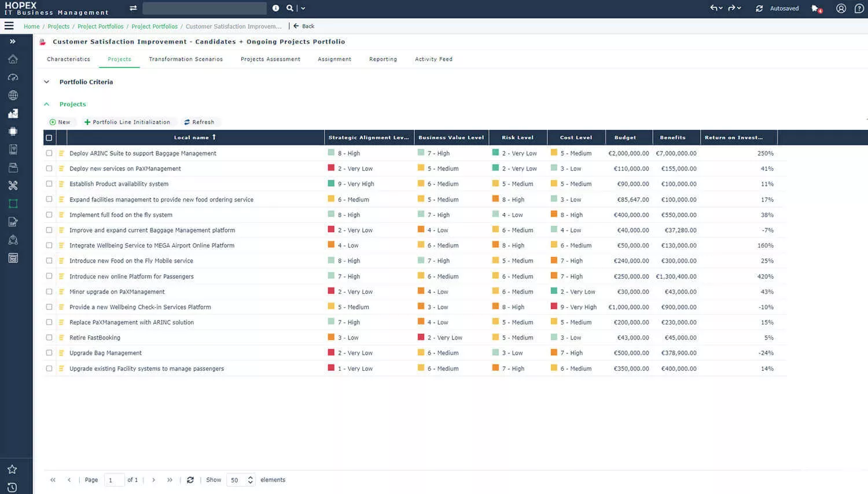Switch to Characteristics tab

pyautogui.click(x=68, y=59)
